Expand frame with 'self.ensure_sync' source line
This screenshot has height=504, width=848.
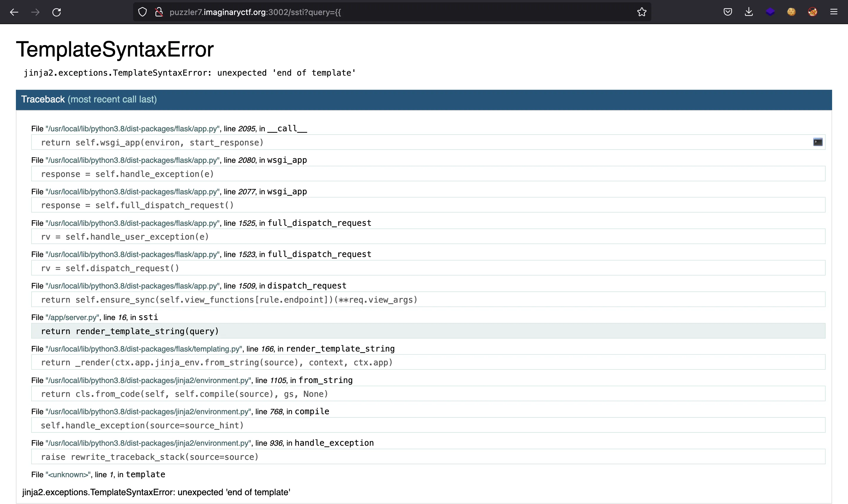coord(428,300)
